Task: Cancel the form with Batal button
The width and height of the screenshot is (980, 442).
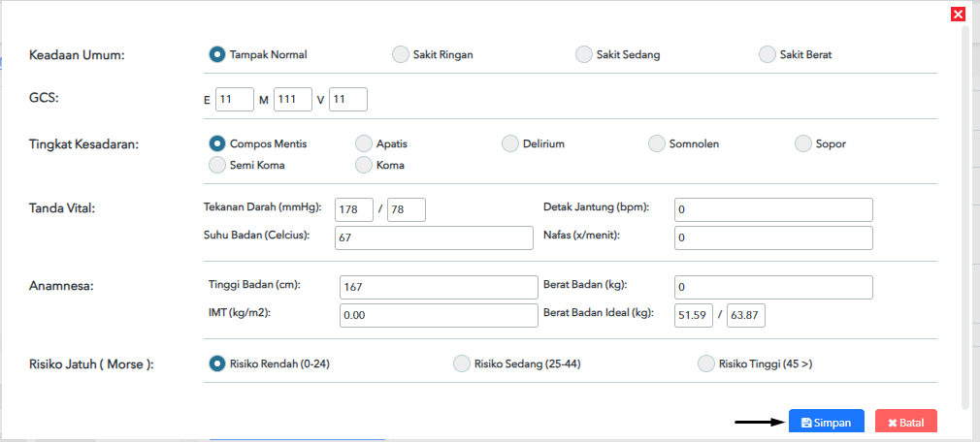Action: [x=906, y=423]
